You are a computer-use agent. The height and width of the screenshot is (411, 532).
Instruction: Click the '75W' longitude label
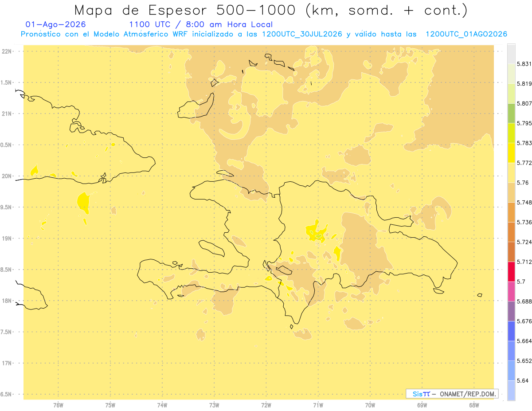pos(110,405)
